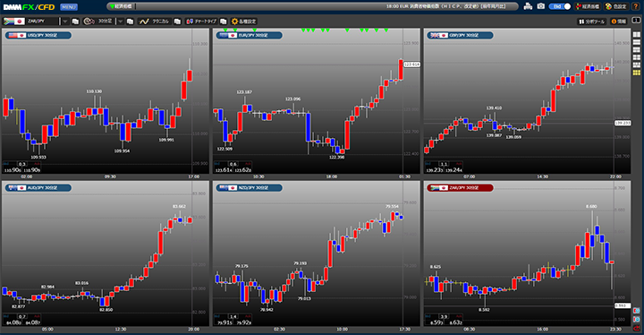Screen dimensions: 644x335
Task: Click the first green event marker on EUR/JPY chart
Action: (225, 30)
